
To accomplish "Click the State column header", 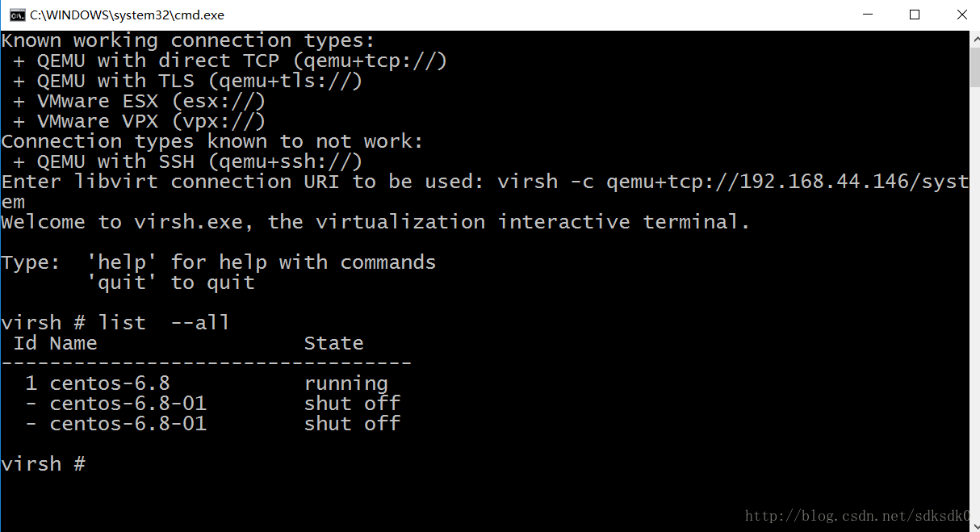I will click(334, 343).
